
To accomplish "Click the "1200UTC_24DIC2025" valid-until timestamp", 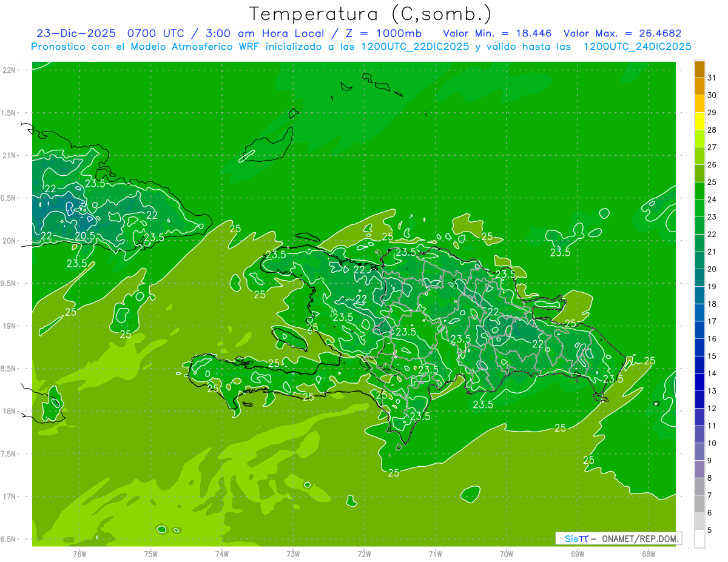I will pos(637,47).
